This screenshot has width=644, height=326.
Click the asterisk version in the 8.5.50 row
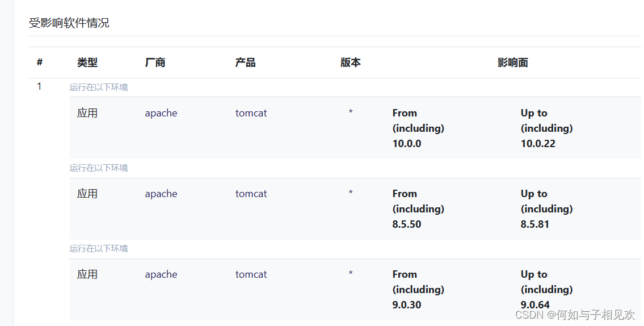coord(351,193)
